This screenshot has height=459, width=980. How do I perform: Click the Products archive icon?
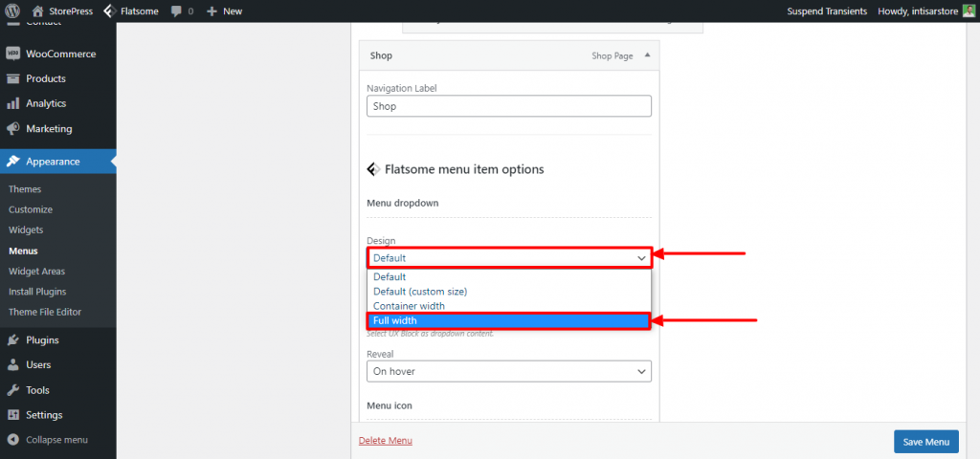coord(13,78)
